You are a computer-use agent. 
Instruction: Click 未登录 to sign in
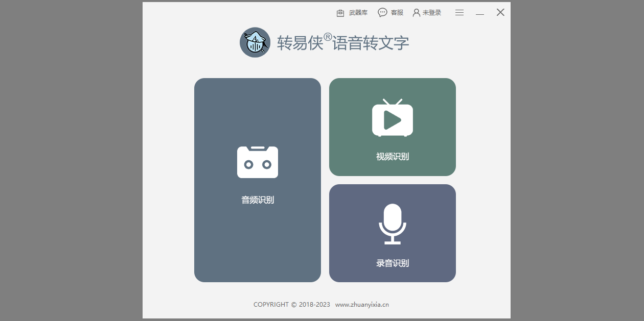[x=431, y=12]
